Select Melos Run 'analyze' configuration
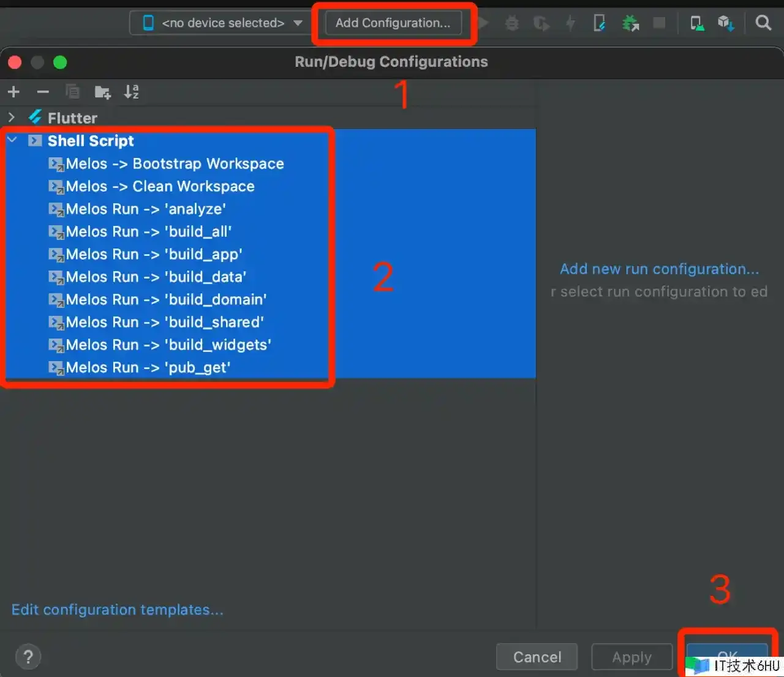Viewport: 784px width, 677px height. 146,209
